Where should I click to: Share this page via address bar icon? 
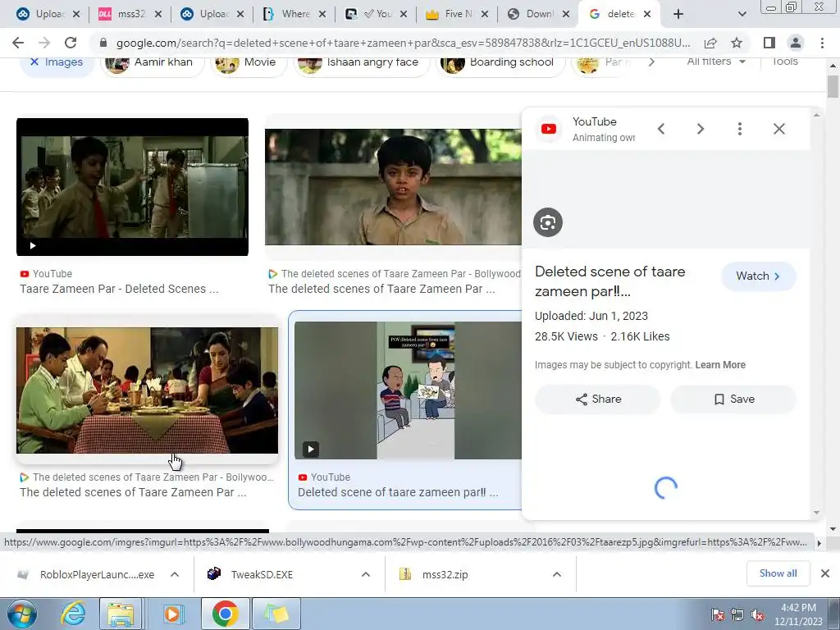710,43
